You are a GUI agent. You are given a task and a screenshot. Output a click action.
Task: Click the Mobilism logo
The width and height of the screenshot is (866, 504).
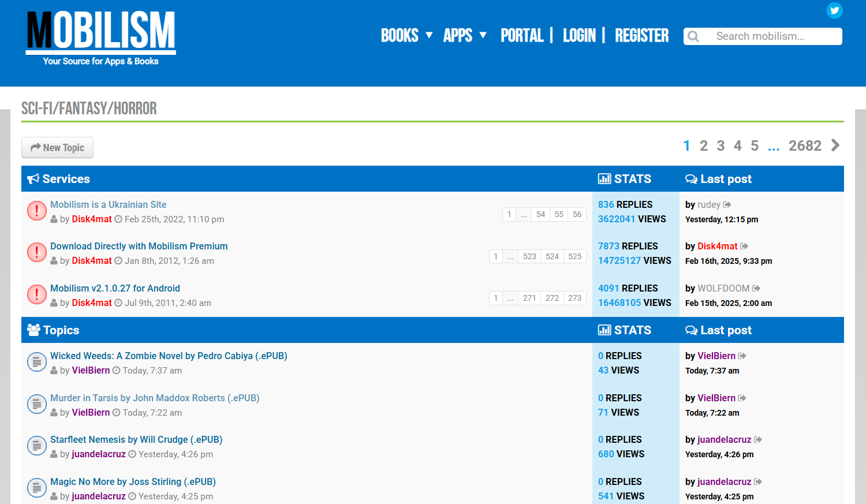[x=101, y=38]
